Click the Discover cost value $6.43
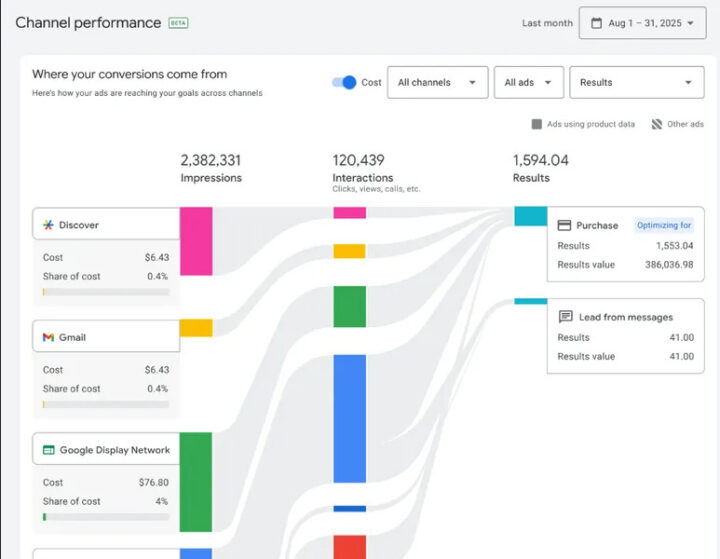720x559 pixels. pyautogui.click(x=157, y=257)
